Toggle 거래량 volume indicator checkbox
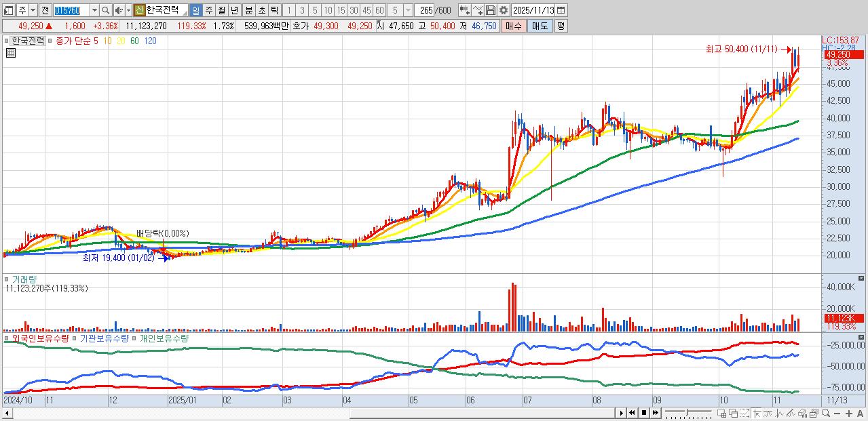The image size is (868, 421). click(x=7, y=279)
